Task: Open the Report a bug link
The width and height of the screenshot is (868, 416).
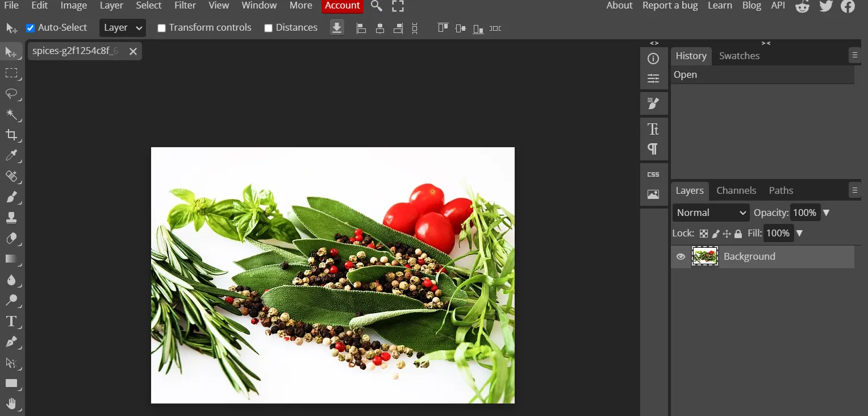Action: point(670,6)
